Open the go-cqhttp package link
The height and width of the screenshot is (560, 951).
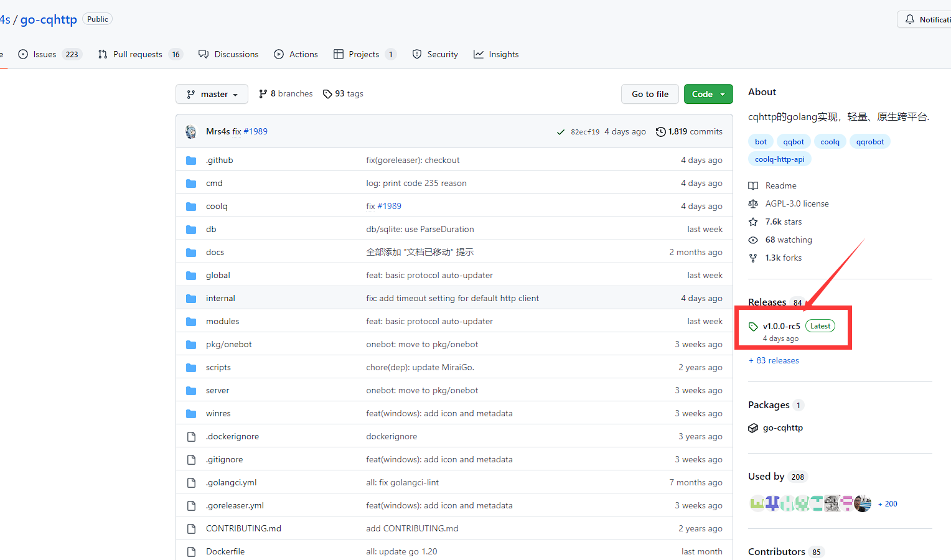[775, 428]
